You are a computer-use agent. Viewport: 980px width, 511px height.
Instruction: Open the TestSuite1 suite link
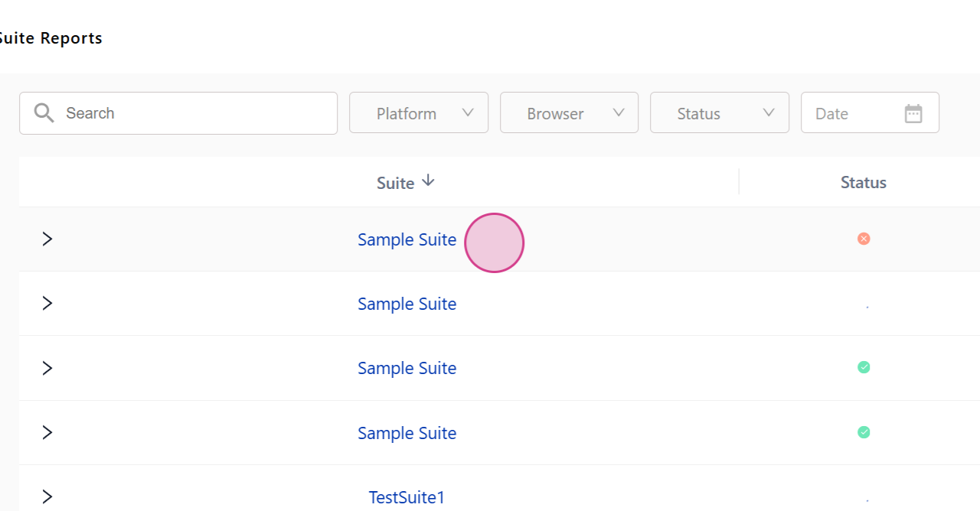tap(407, 497)
